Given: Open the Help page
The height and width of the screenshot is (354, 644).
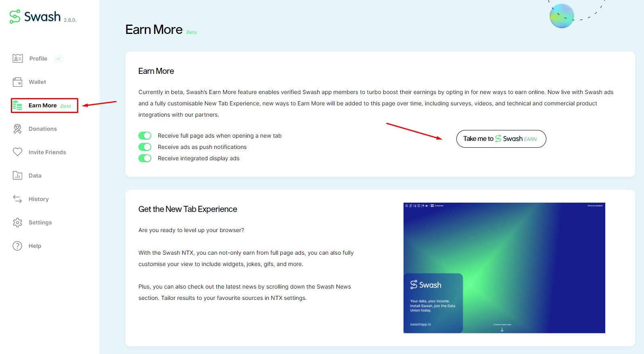Looking at the screenshot, I should [27, 246].
